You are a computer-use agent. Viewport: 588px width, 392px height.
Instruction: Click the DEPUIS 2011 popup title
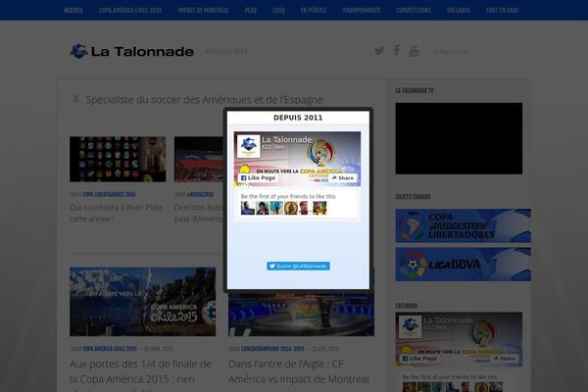point(298,118)
